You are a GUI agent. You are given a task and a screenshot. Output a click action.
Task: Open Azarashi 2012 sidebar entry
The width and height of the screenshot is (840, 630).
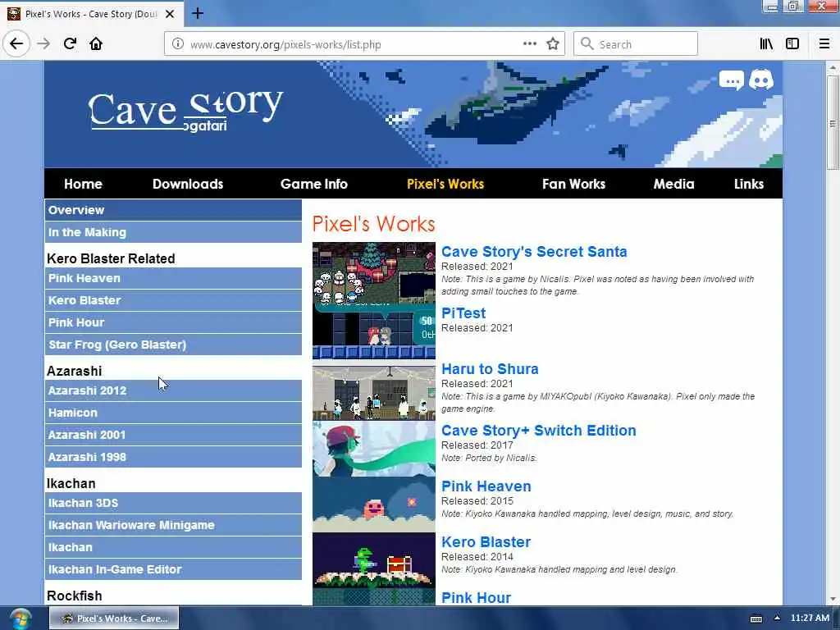pyautogui.click(x=173, y=390)
